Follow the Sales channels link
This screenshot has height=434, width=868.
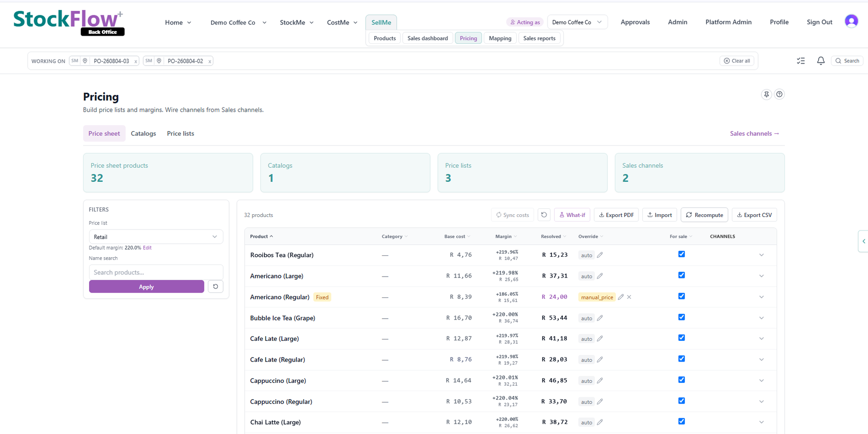click(755, 133)
